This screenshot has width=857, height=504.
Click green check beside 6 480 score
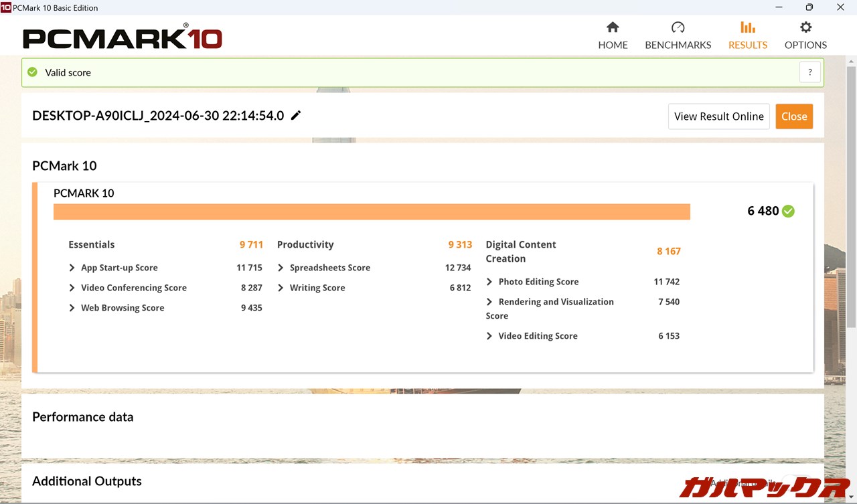pyautogui.click(x=788, y=211)
